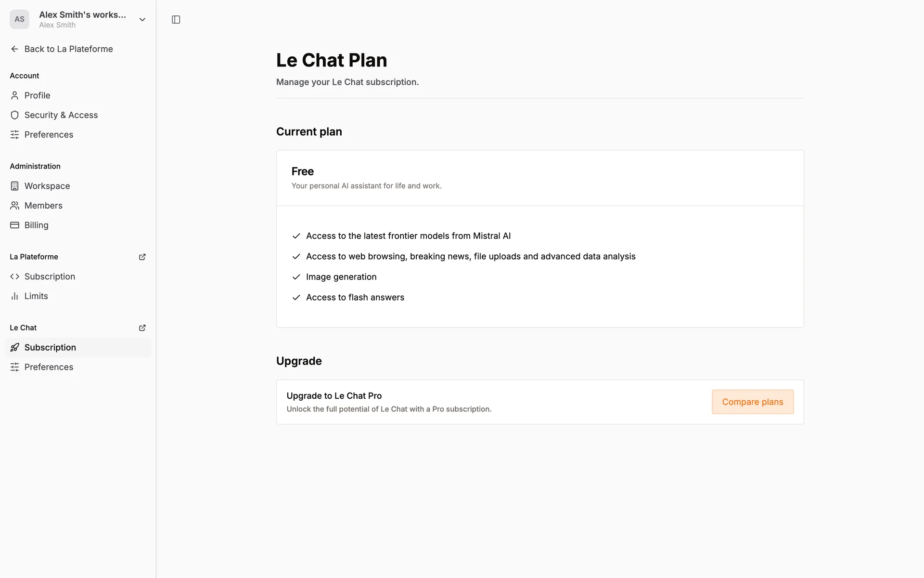Click the Profile person icon
Screen dimensions: 924x578
(x=15, y=95)
